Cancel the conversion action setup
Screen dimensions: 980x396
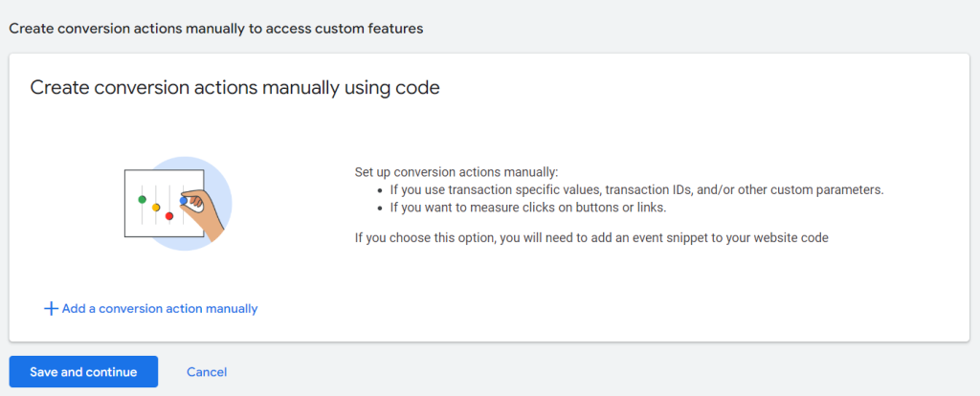click(x=207, y=372)
